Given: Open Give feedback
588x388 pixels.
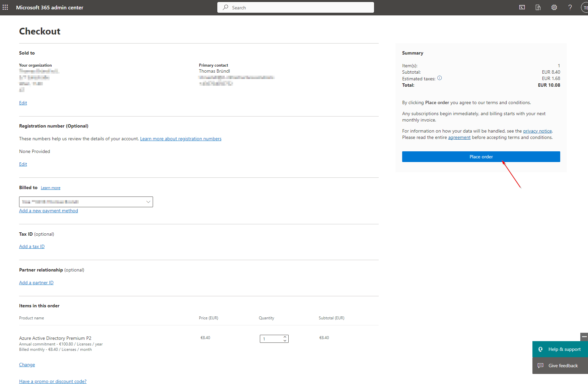Looking at the screenshot, I should click(560, 366).
